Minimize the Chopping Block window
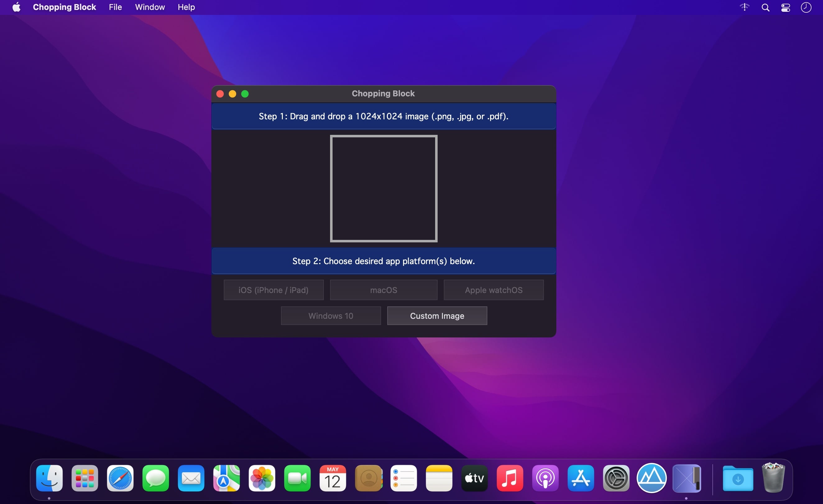 point(232,94)
